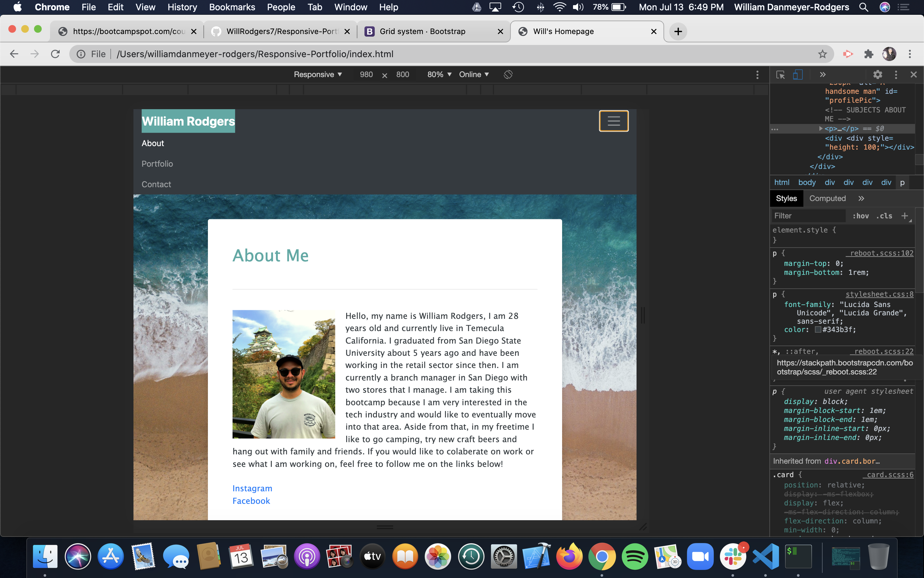
Task: Click the Portfolio nav link
Action: click(157, 164)
